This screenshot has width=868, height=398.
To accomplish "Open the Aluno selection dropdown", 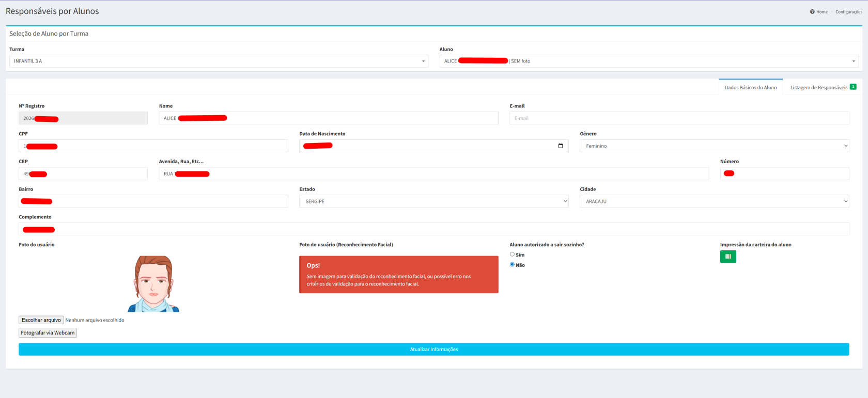I will point(649,61).
